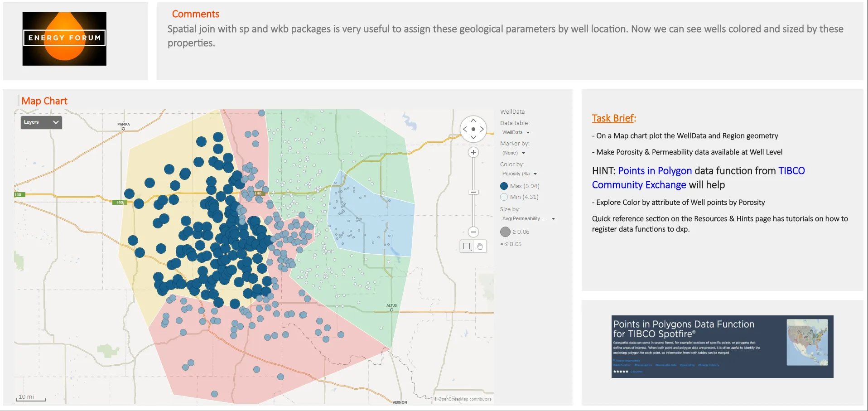Click the 'Color by:' label
This screenshot has width=868, height=411.
pyautogui.click(x=512, y=164)
